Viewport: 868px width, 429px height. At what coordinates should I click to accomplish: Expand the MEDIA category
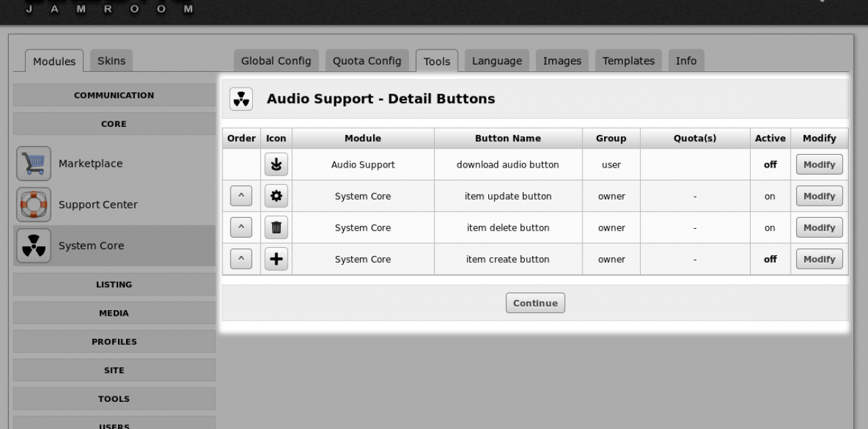[x=114, y=313]
